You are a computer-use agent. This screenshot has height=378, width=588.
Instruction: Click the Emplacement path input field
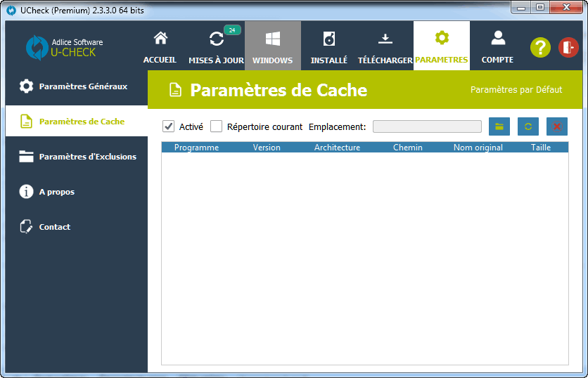[x=427, y=126]
